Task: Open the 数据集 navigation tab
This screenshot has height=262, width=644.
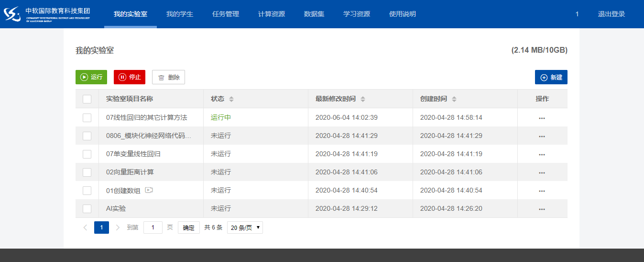Action: (x=314, y=14)
